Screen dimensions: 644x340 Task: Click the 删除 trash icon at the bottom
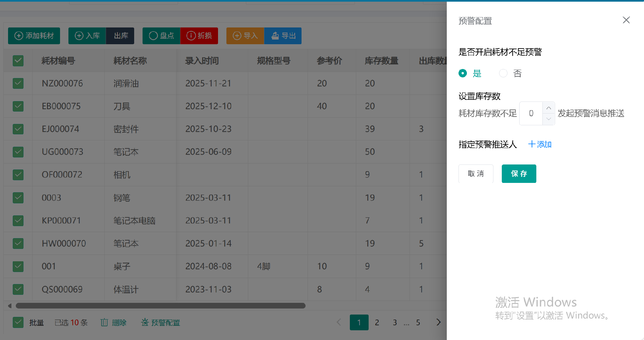[x=104, y=322]
